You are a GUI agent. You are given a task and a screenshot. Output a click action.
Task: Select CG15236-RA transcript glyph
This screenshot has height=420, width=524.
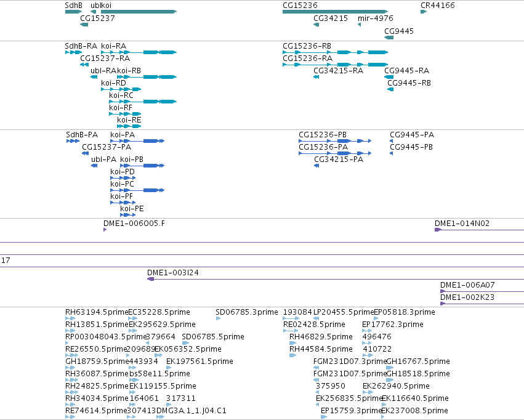click(335, 65)
